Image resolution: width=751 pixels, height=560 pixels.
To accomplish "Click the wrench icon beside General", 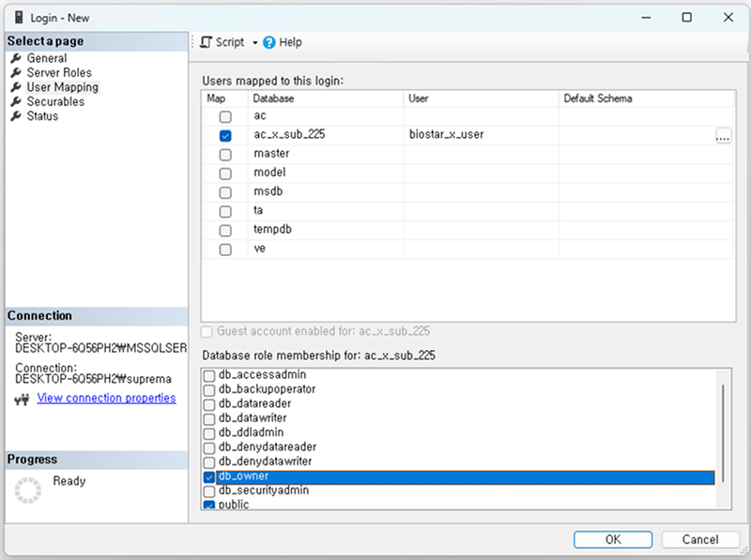I will coord(17,58).
